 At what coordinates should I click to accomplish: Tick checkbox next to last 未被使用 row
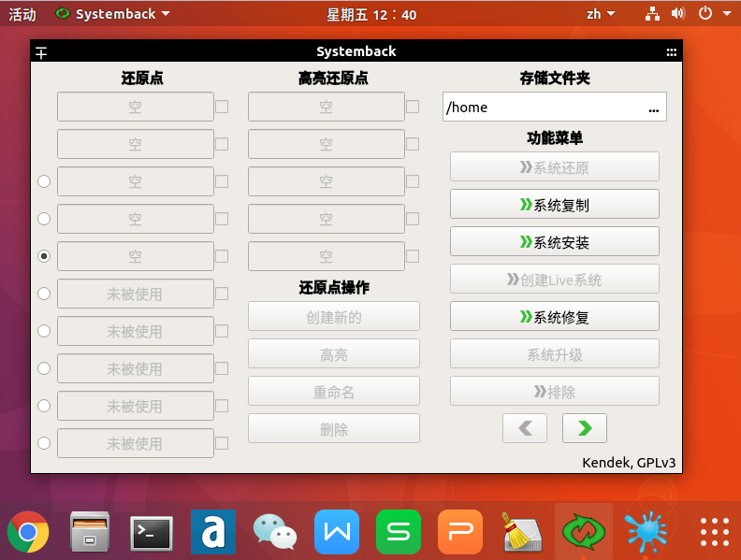[x=222, y=443]
